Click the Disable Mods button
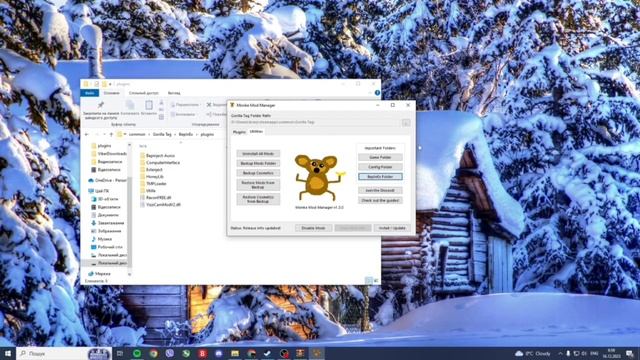 (313, 228)
